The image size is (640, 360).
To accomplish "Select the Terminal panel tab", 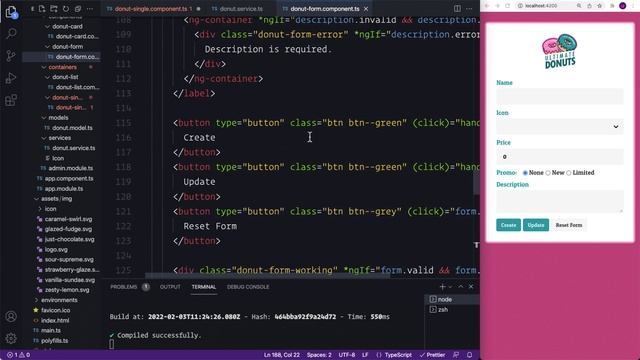I will coord(204,287).
